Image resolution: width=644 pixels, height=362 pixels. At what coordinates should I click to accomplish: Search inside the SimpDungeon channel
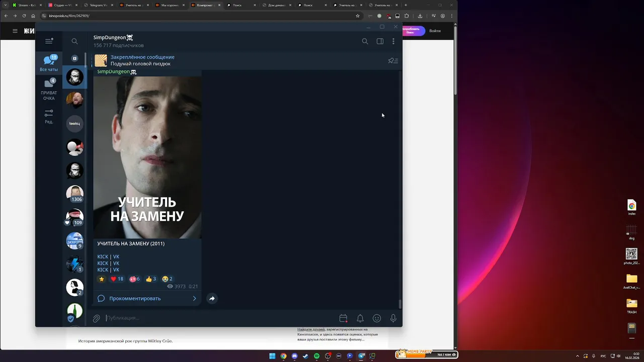click(x=365, y=41)
